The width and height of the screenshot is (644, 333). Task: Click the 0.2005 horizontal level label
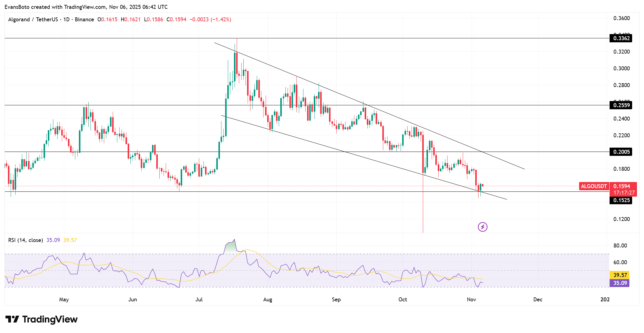point(621,152)
